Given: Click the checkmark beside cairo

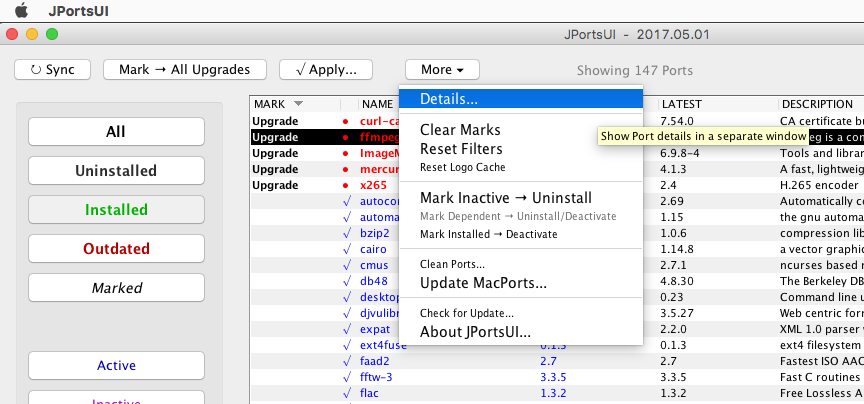Looking at the screenshot, I should click(x=347, y=249).
